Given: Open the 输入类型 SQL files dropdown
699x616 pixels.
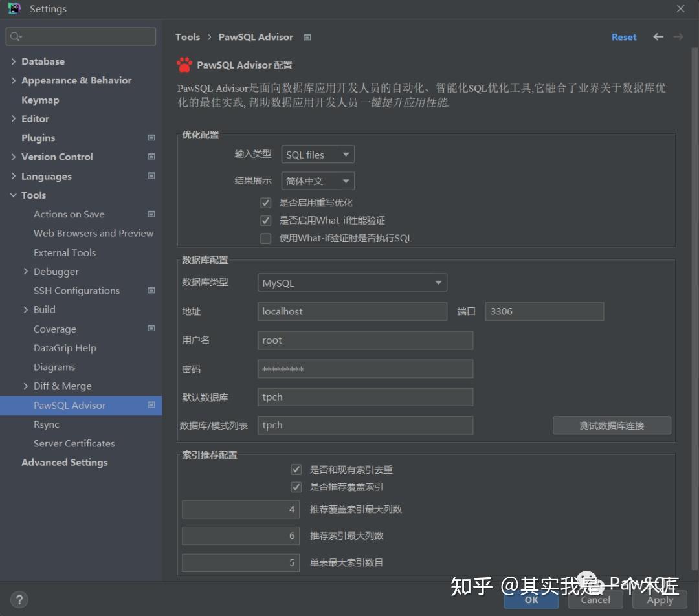Looking at the screenshot, I should (x=317, y=154).
